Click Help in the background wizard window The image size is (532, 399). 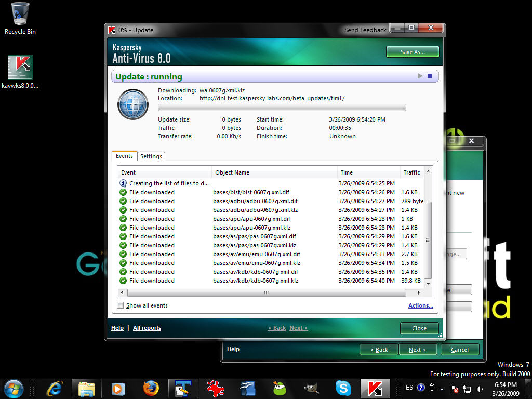(233, 349)
